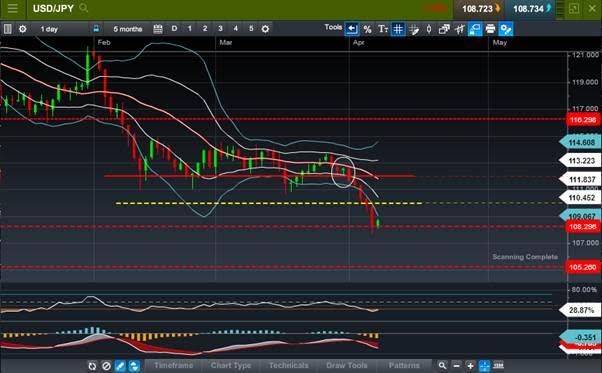
Task: Open the 1 day interval dropdown
Action: point(49,29)
